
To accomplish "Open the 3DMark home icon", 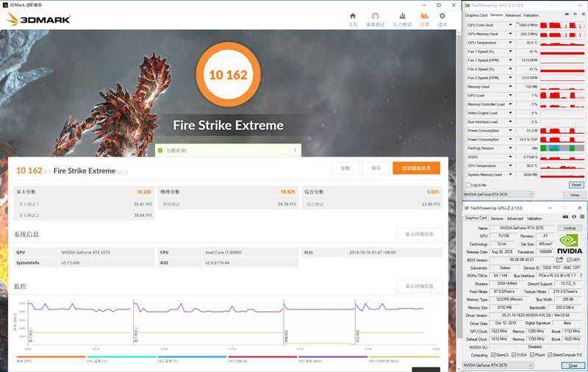I will (x=353, y=16).
